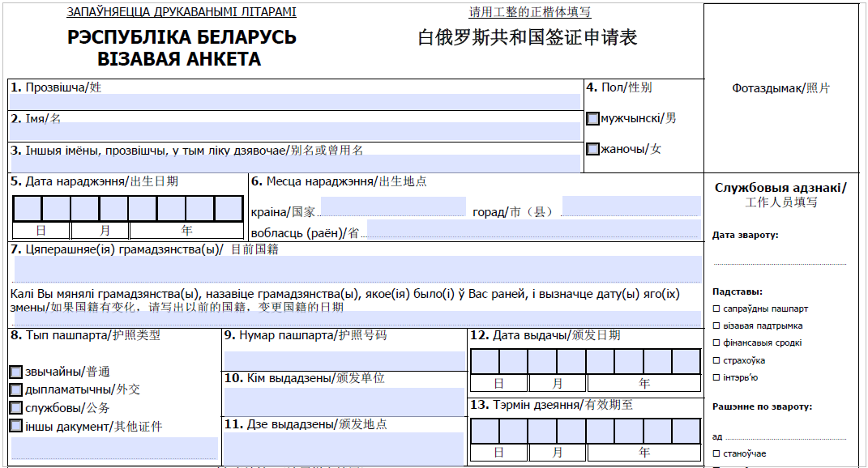Check the звычайны ordinary passport checkbox
This screenshot has width=868, height=468.
[x=16, y=372]
